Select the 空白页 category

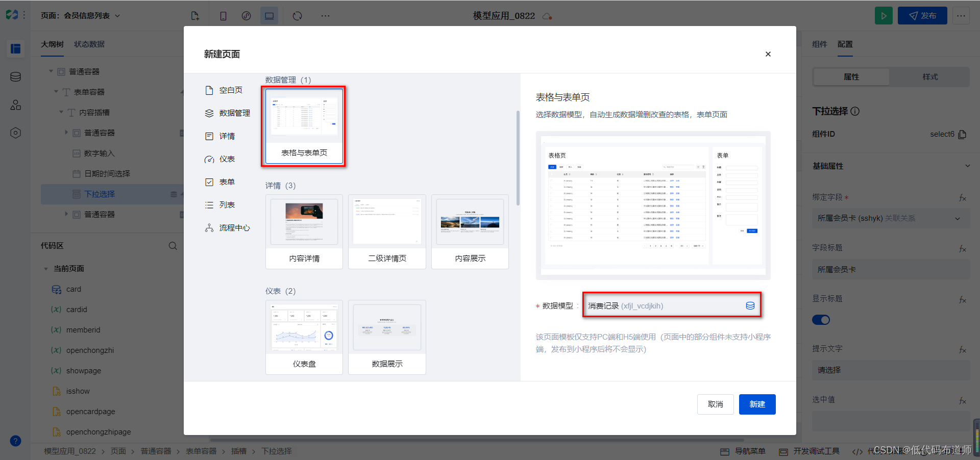[224, 90]
